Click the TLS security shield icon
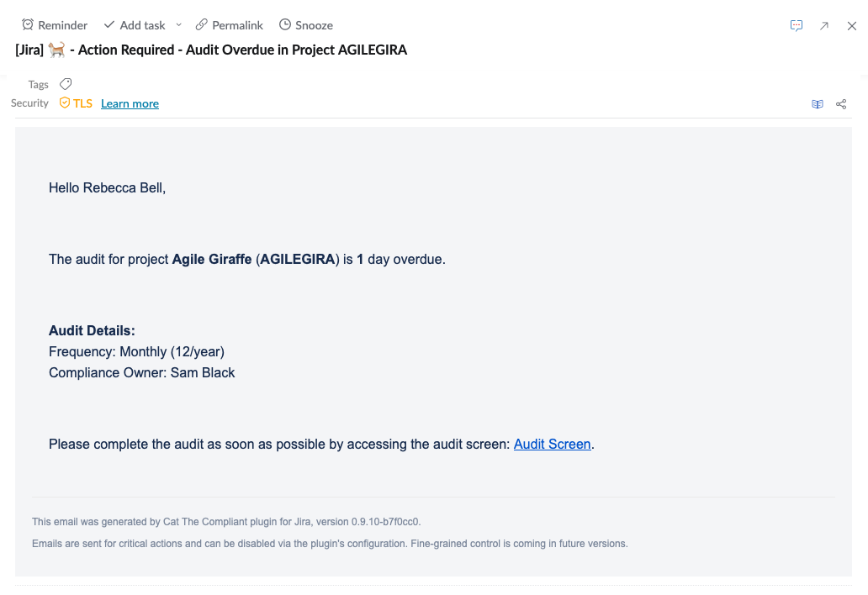 pyautogui.click(x=65, y=103)
